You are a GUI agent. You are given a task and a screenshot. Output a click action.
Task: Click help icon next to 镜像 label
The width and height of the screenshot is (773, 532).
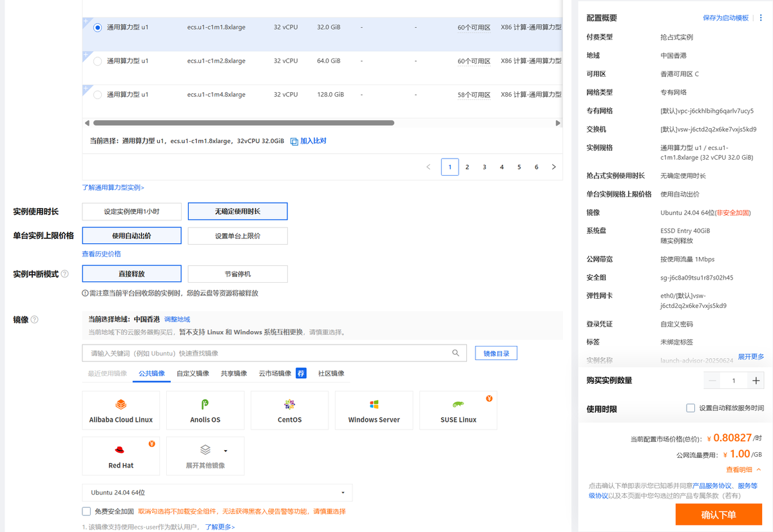click(34, 319)
